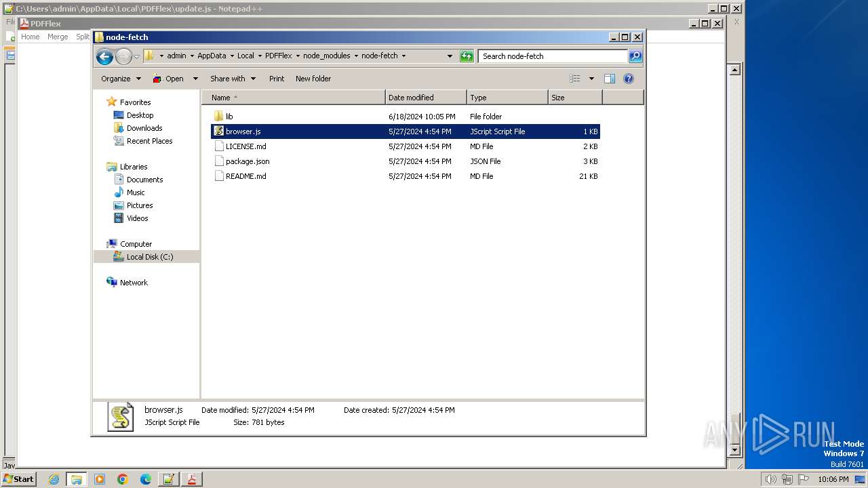Sort by the Type column header

[507, 98]
